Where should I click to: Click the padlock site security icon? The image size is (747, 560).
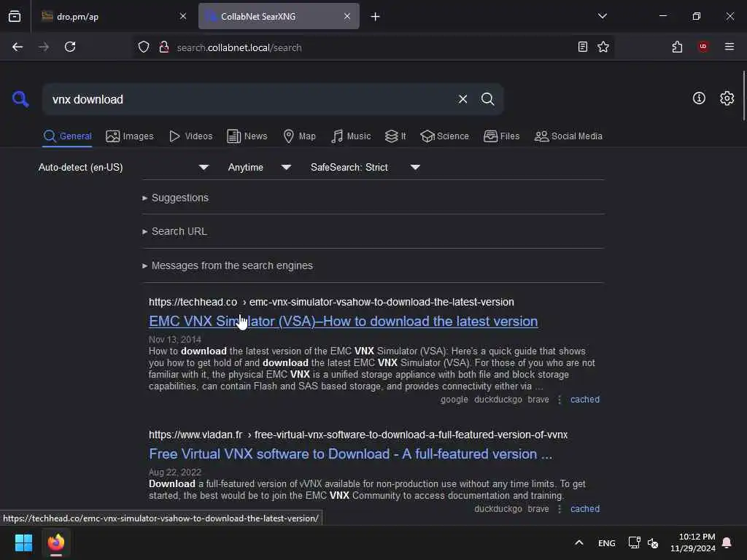click(164, 47)
